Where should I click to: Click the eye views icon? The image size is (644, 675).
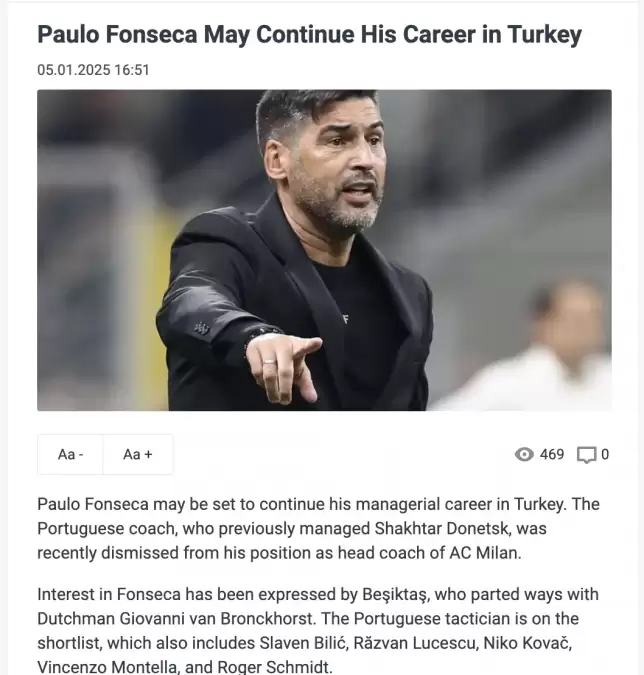coord(524,455)
